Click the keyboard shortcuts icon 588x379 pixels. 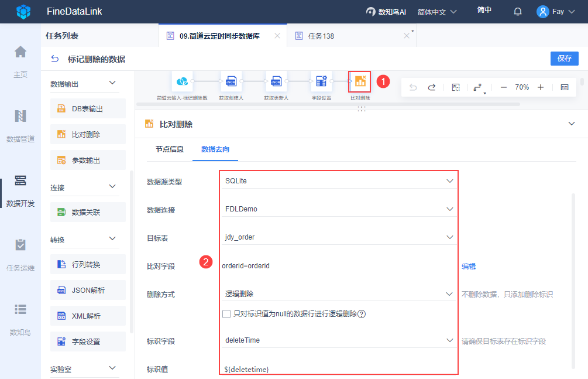click(565, 87)
